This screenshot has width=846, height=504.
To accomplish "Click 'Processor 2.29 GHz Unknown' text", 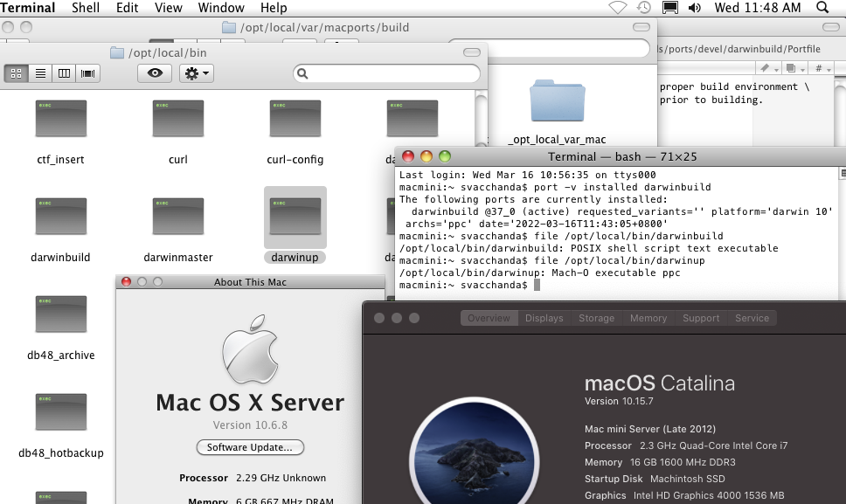I will [x=253, y=478].
